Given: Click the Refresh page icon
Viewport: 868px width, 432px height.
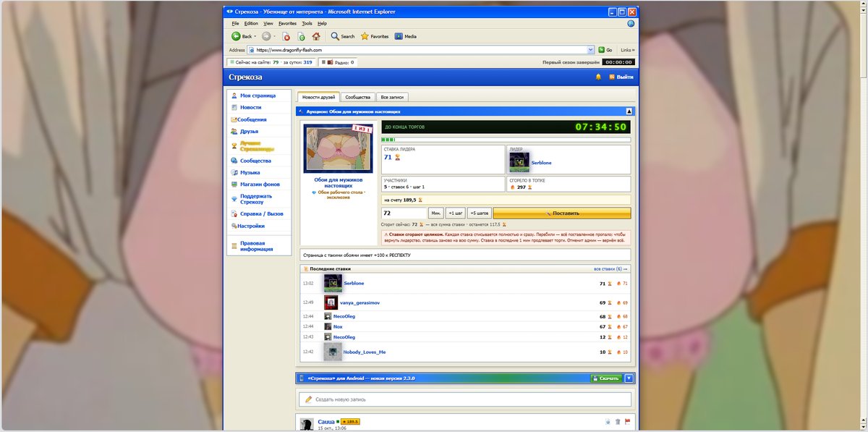Looking at the screenshot, I should 301,36.
